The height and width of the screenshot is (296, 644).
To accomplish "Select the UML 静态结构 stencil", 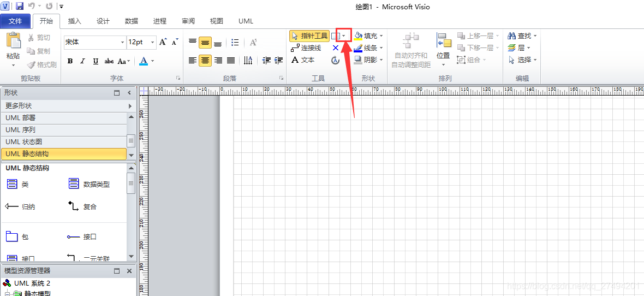I will coord(63,154).
